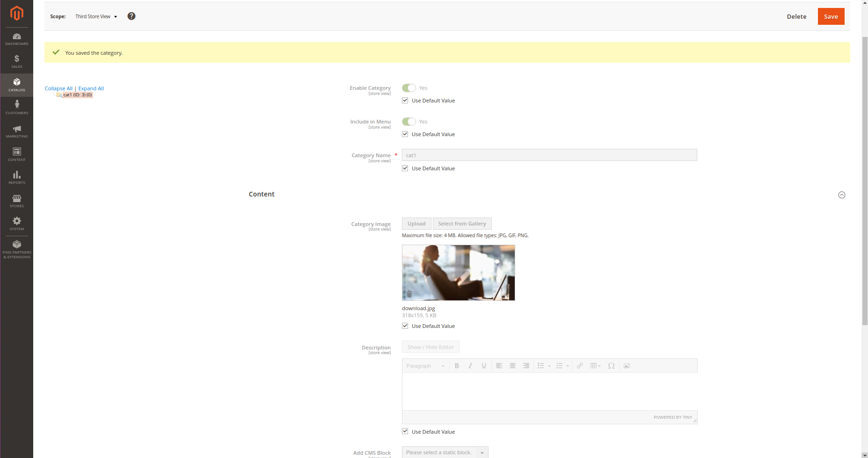Open the Marketing sidebar menu
The width and height of the screenshot is (868, 458).
[17, 131]
